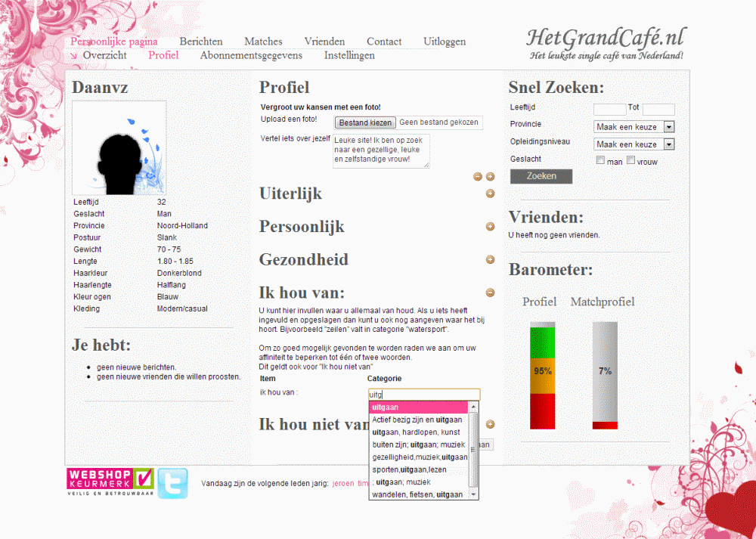Select the Profiel sub-tab

tap(163, 55)
